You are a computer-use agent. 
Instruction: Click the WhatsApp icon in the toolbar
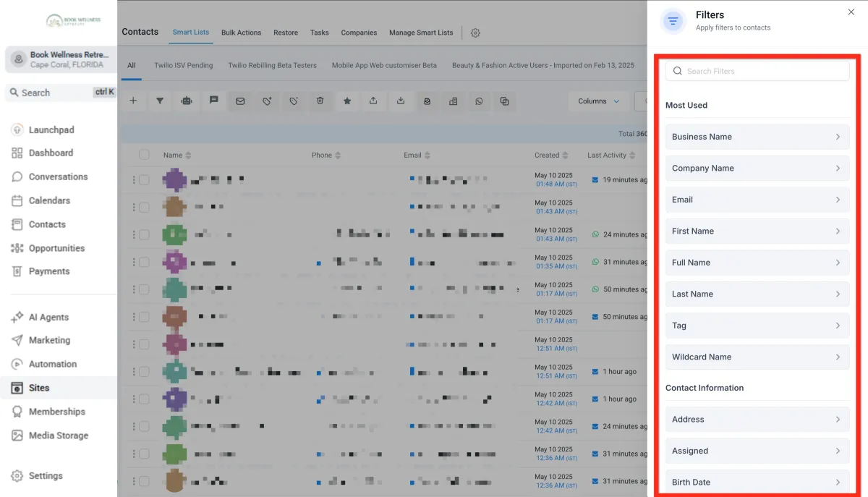click(479, 101)
